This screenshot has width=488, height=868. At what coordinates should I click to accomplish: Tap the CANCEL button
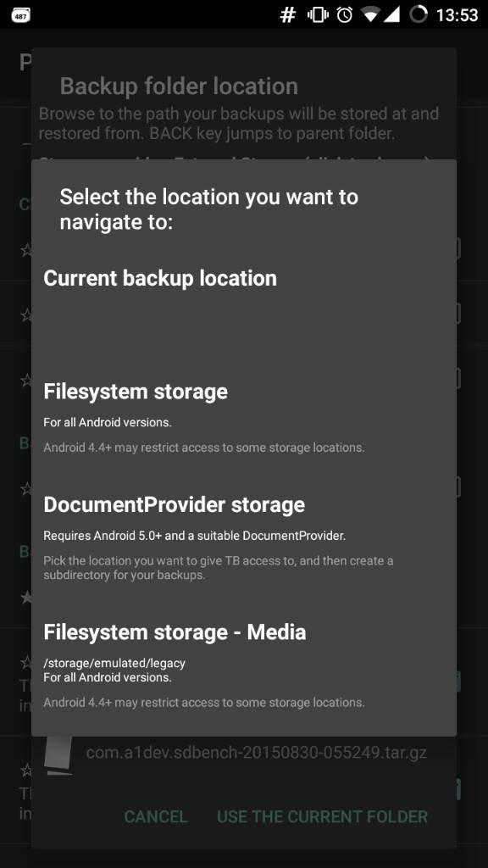(156, 816)
